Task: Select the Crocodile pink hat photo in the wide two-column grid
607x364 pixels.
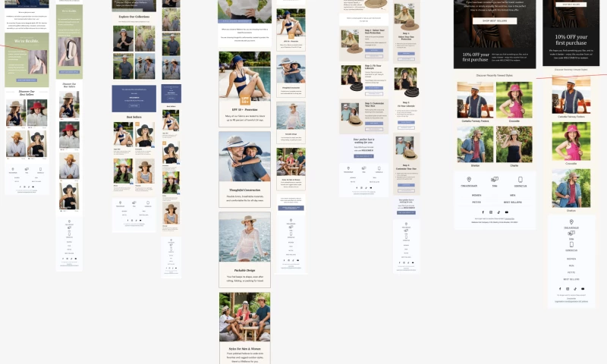Action: pos(514,100)
